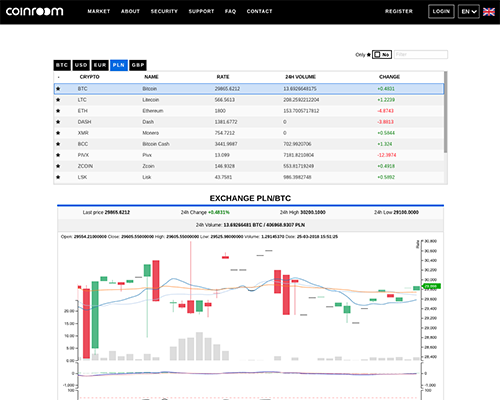Go to the CONTACT page
This screenshot has height=400, width=500.
pos(259,11)
